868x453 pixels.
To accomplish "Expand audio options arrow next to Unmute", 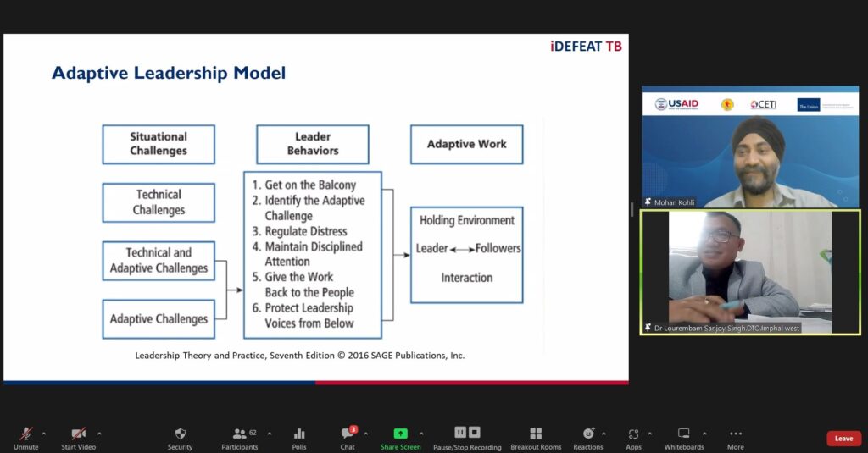I will coord(44,433).
